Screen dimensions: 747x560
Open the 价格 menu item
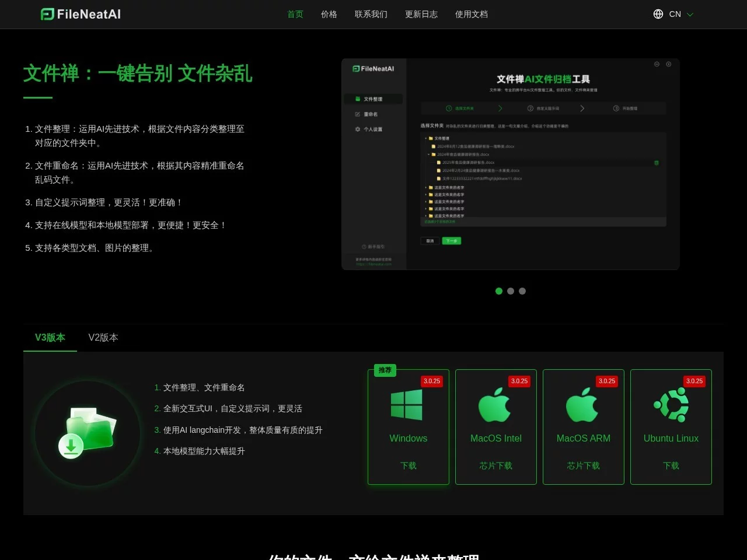click(329, 14)
